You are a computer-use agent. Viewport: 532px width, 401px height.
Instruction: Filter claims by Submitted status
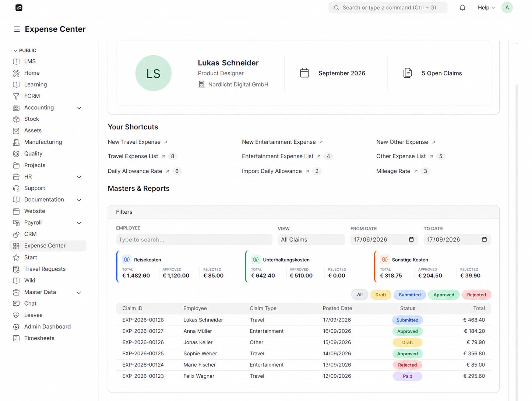pos(410,295)
